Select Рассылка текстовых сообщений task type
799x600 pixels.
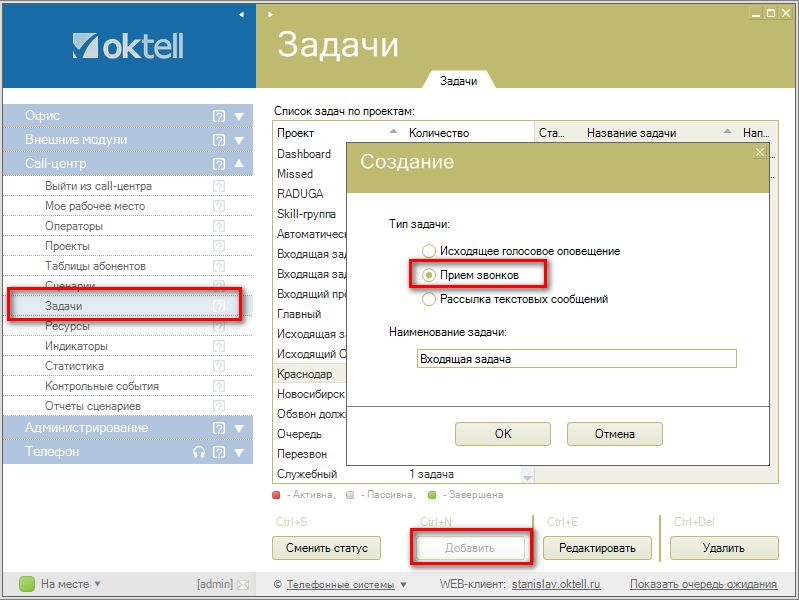429,299
